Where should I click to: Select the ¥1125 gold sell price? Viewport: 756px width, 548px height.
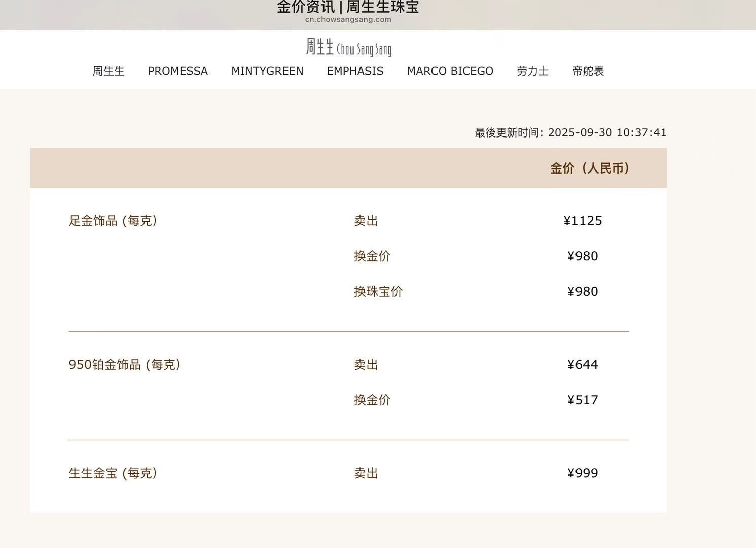583,221
